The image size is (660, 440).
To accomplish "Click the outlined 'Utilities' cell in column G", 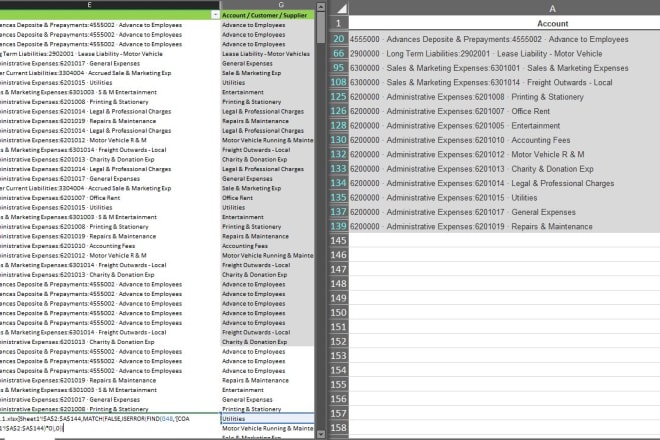I will click(x=267, y=419).
